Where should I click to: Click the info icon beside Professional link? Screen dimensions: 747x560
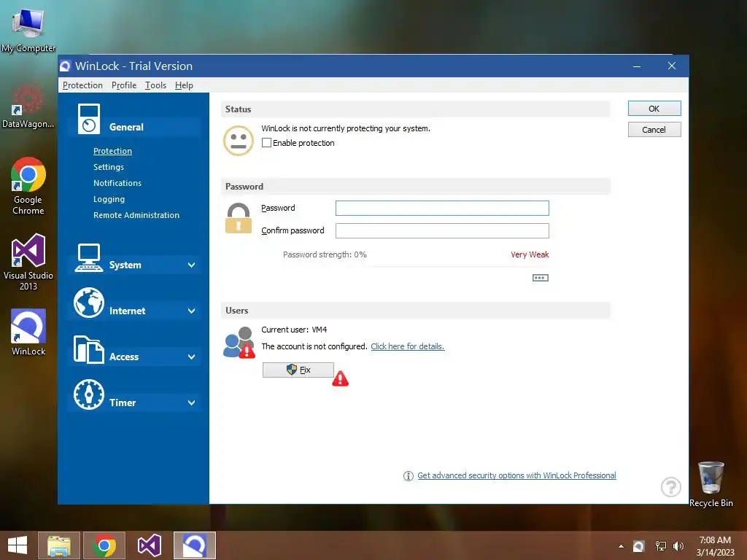[409, 475]
